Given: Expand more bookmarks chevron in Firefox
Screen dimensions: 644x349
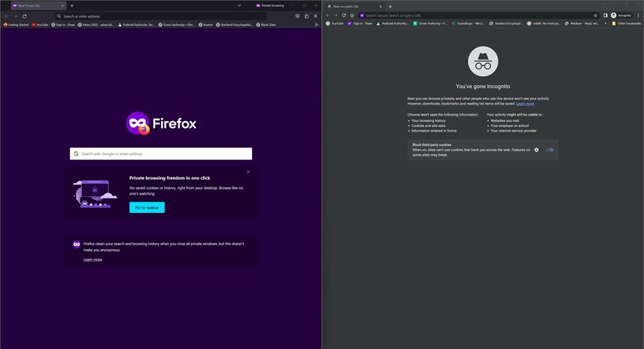Looking at the screenshot, I should [x=316, y=25].
